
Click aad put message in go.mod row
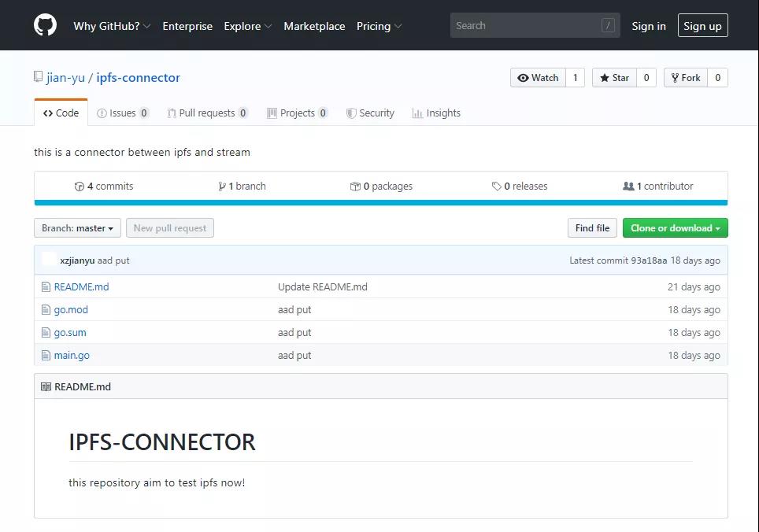[x=294, y=309]
